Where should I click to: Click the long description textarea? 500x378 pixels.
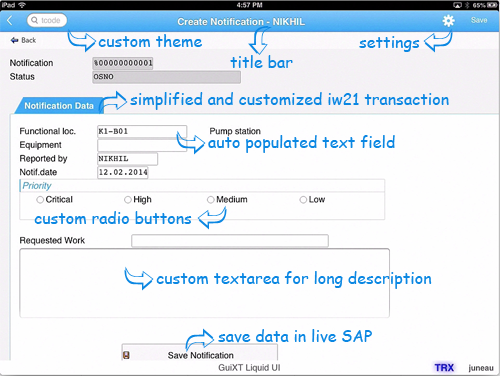(204, 283)
